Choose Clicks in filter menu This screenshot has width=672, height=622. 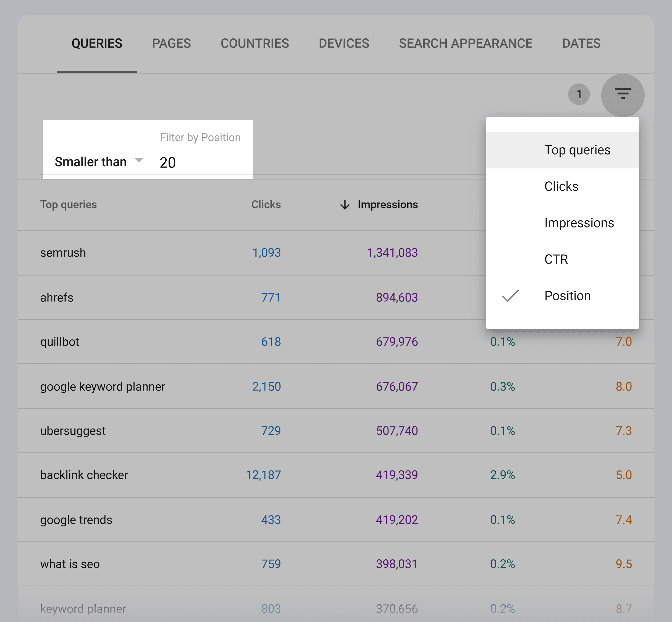coord(562,186)
